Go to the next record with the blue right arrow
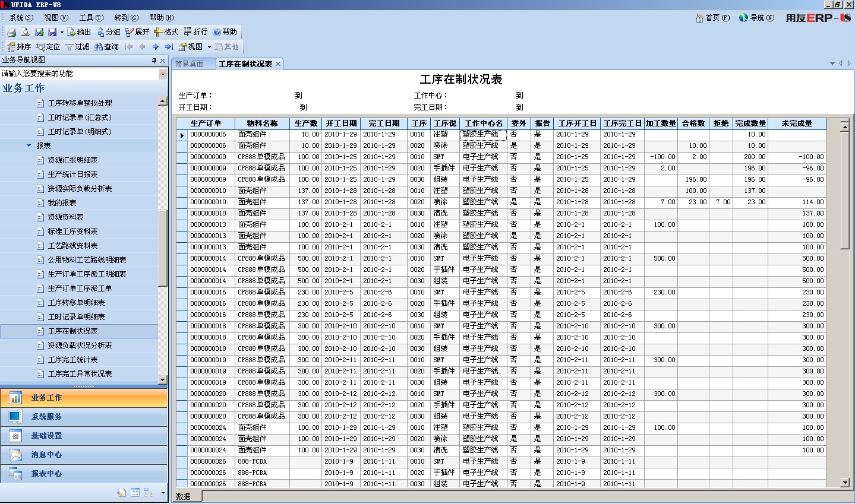This screenshot has height=504, width=855. point(156,47)
